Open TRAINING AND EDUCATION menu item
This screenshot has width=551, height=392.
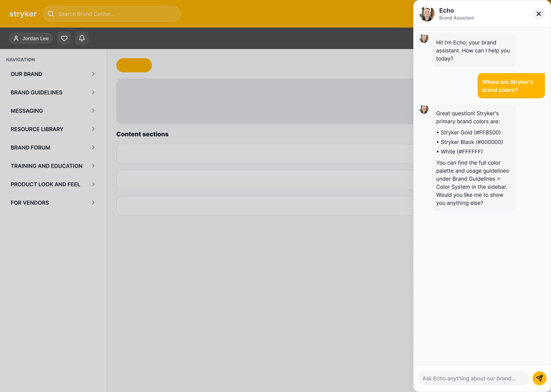[53, 166]
